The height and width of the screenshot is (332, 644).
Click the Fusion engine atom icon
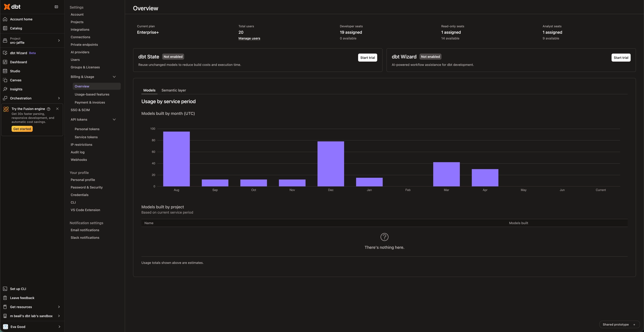(x=6, y=109)
